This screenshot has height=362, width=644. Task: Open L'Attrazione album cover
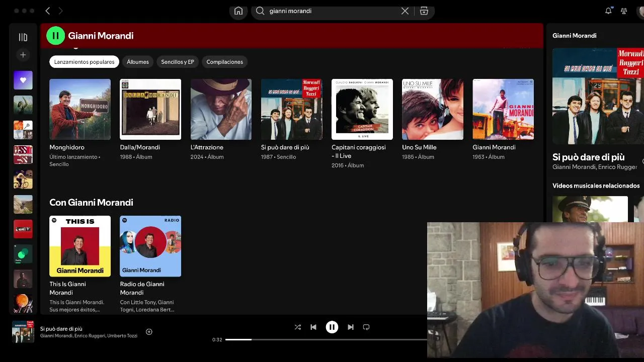tap(221, 109)
